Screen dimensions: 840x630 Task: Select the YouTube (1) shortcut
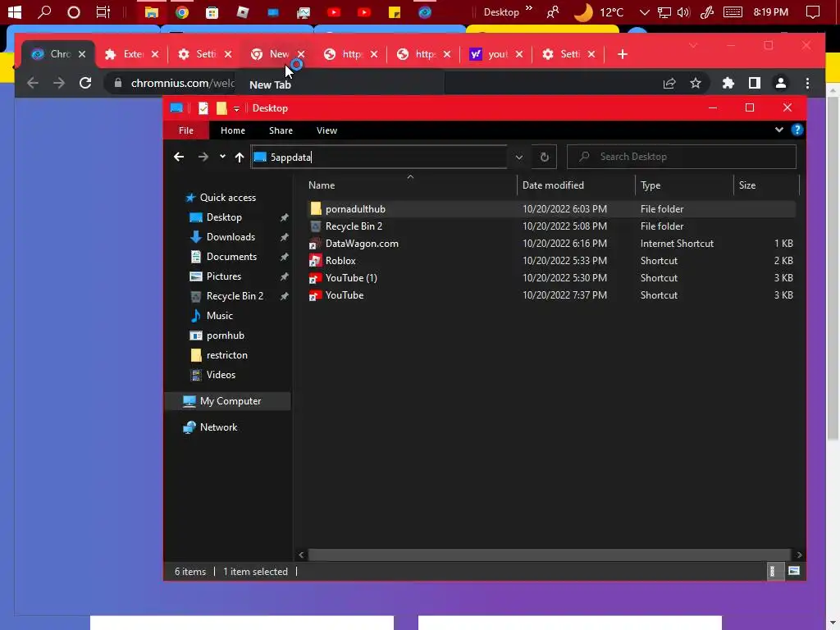(351, 278)
